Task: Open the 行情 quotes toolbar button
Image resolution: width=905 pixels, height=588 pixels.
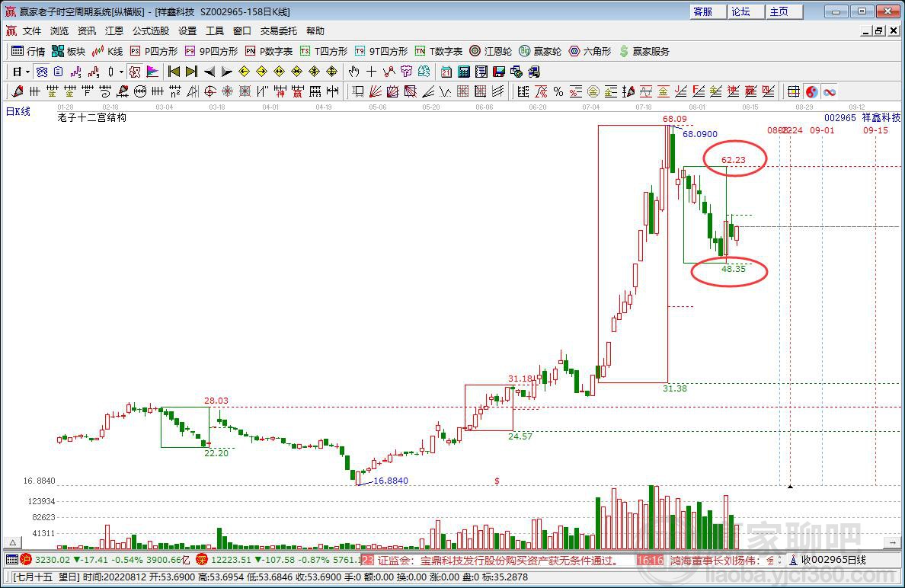Action: tap(28, 51)
